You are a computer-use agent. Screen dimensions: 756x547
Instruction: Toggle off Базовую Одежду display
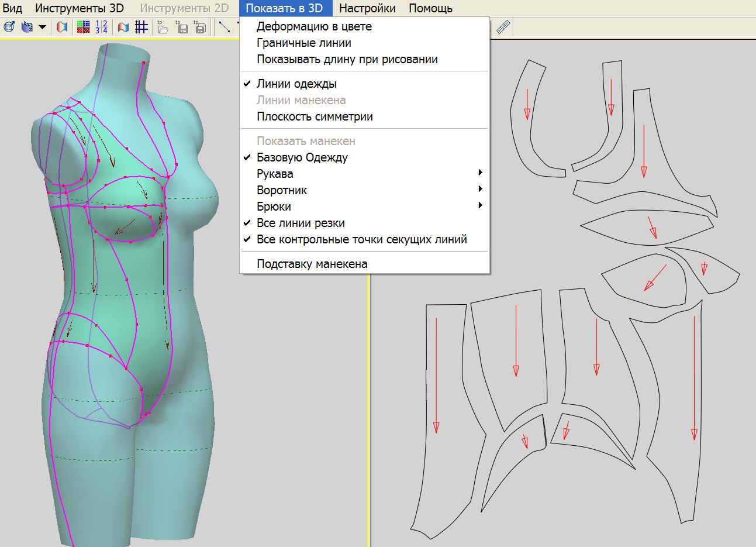click(302, 157)
